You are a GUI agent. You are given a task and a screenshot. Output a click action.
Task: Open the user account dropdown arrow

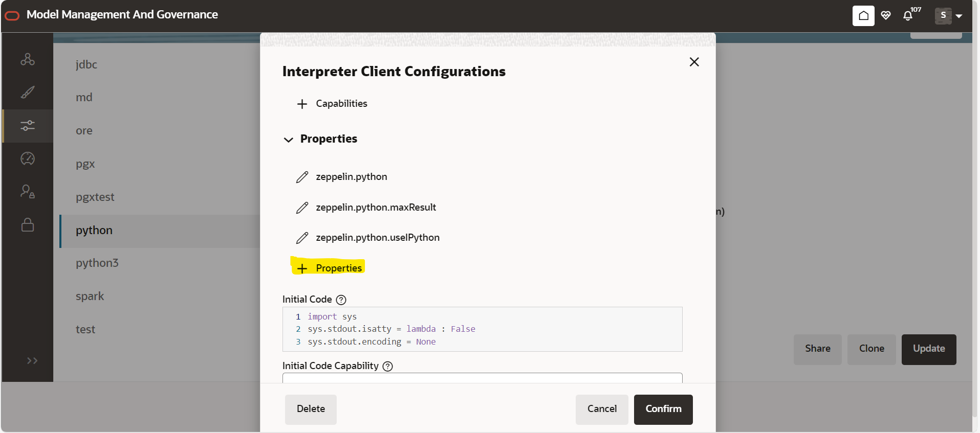pos(959,16)
